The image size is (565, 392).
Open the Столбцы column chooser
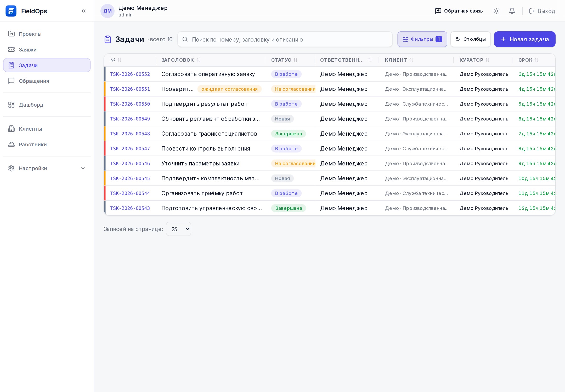click(471, 39)
